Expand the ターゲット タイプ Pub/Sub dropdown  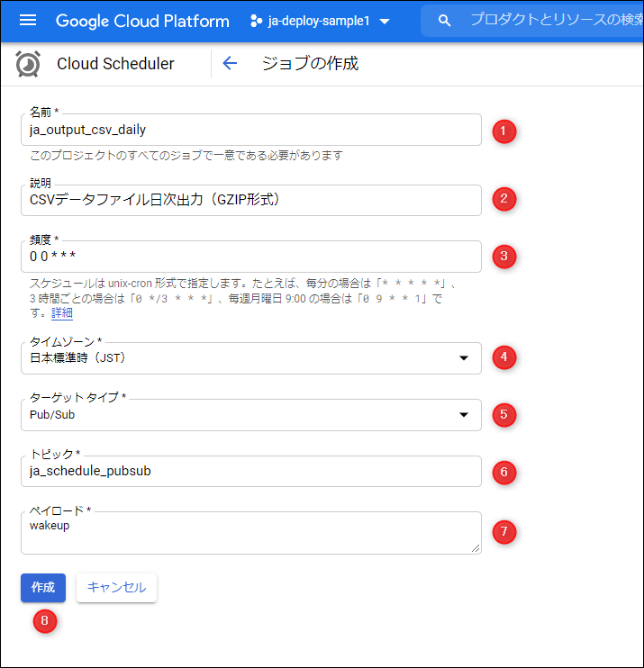(x=463, y=415)
